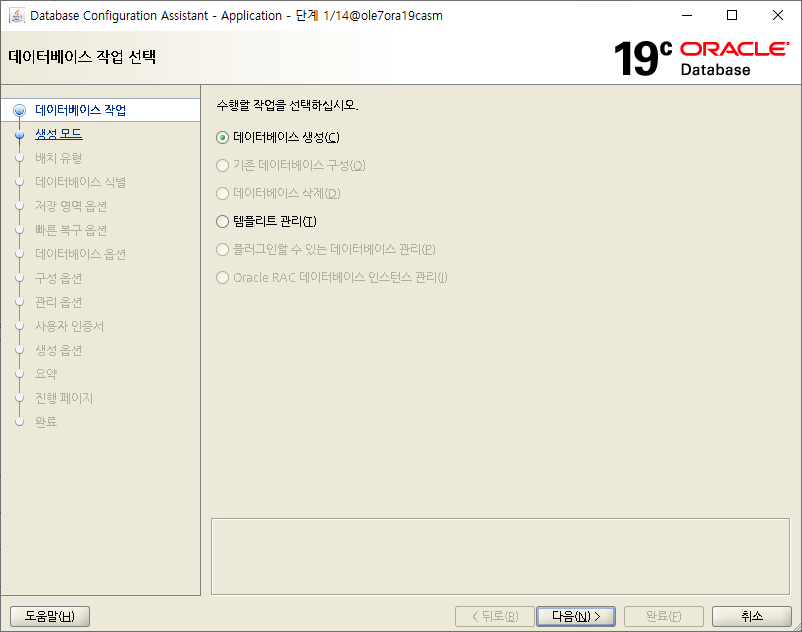Viewport: 802px width, 632px height.
Task: Click the 데이터베이스 작업 step circle marker
Action: (19, 110)
